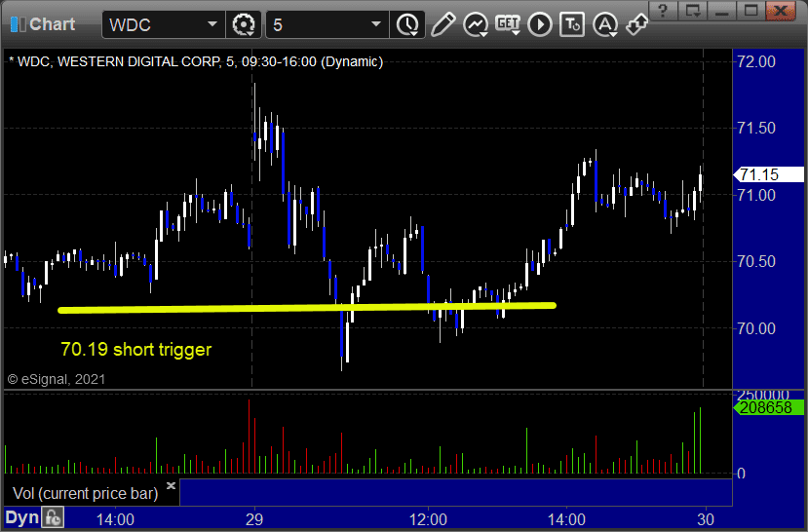Click the link windows arrow icon

tap(636, 24)
